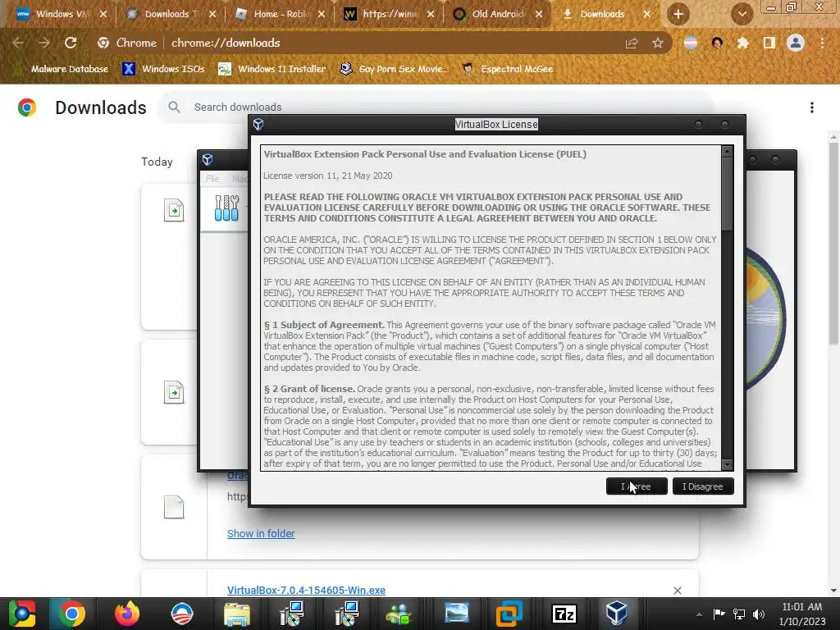Click the striped flag extension icon
Viewport: 840px width, 630px height.
(x=691, y=43)
